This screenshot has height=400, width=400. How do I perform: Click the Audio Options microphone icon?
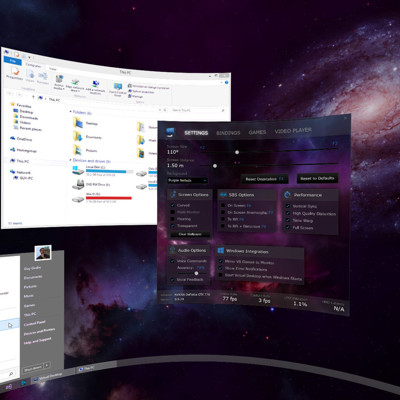click(173, 250)
